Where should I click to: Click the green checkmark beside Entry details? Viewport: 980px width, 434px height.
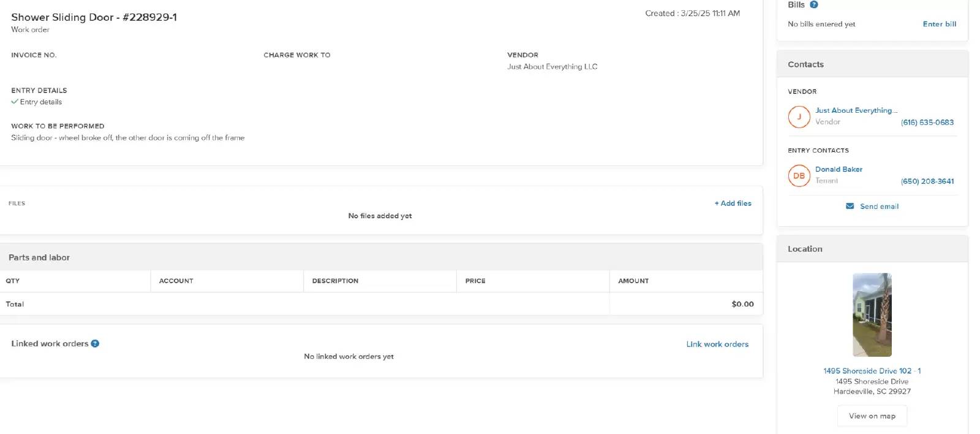(15, 102)
